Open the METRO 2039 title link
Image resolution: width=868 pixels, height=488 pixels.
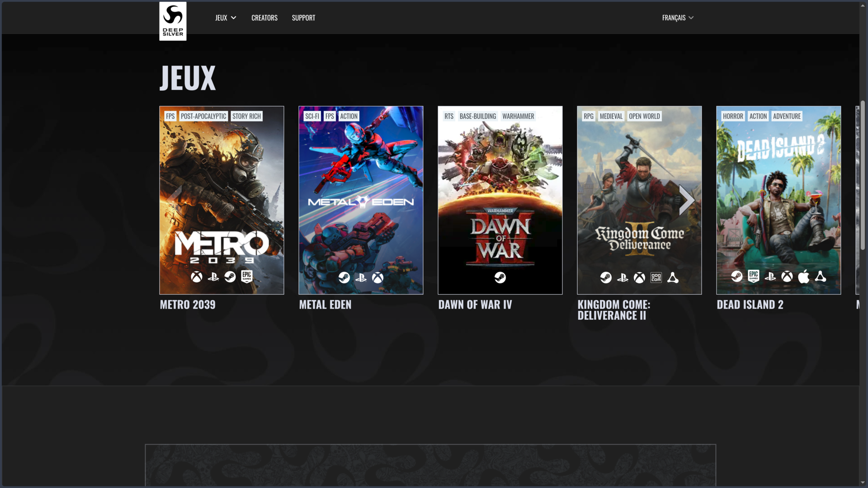tap(188, 305)
